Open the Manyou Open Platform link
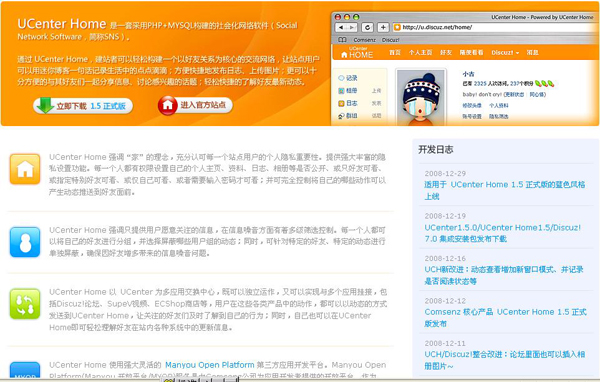 pos(210,365)
